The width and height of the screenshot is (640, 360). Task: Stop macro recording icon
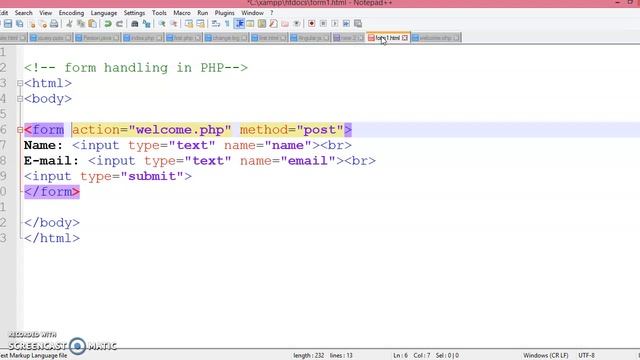click(323, 24)
